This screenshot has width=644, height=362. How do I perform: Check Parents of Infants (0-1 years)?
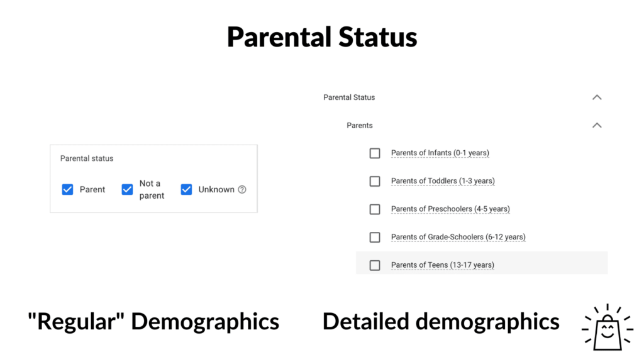point(375,153)
